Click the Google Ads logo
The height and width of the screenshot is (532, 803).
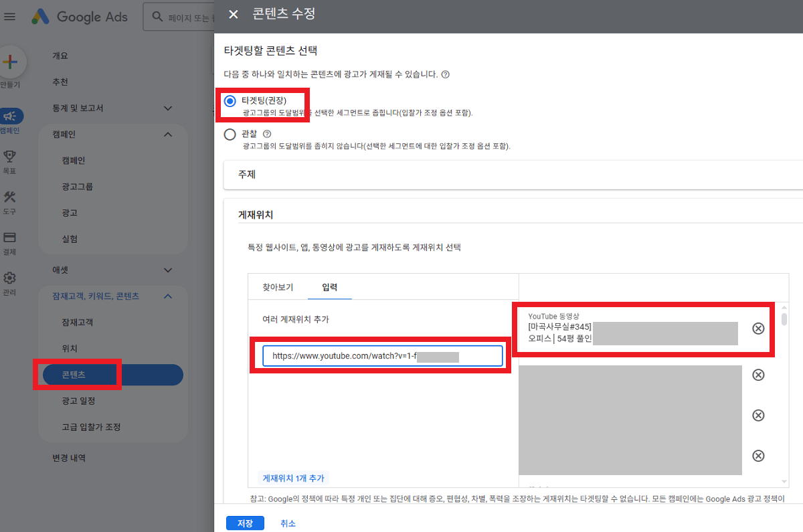pos(80,17)
